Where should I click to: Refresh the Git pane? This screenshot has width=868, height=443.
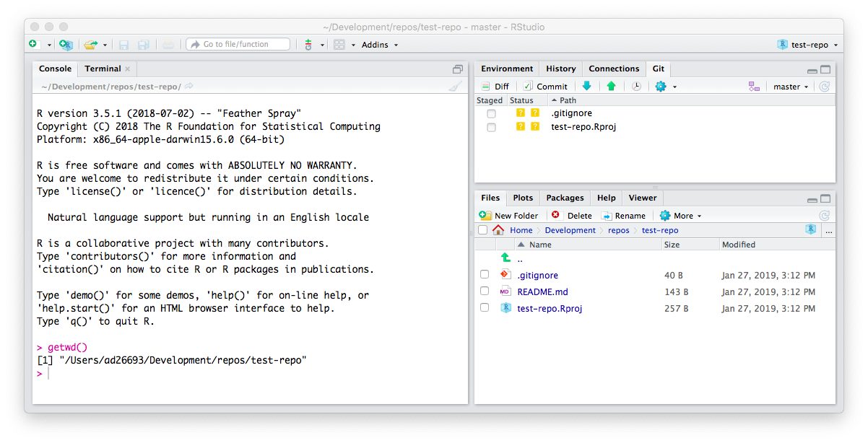coord(824,87)
